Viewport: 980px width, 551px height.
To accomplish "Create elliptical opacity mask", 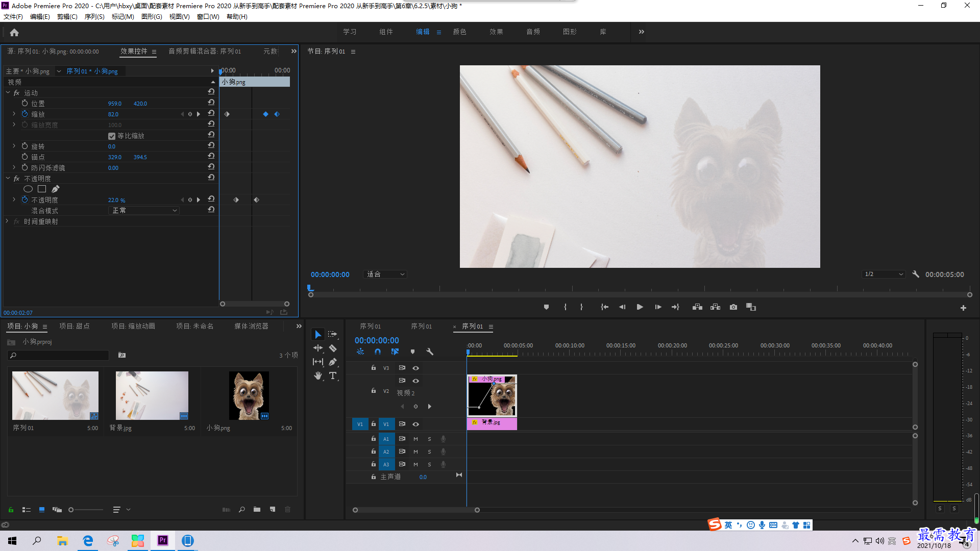I will (x=28, y=189).
